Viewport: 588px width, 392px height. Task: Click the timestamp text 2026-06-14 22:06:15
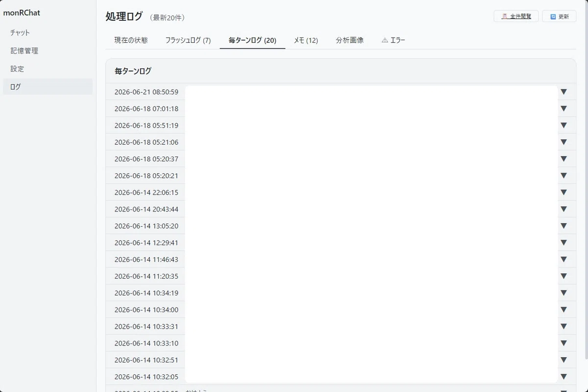coord(147,192)
